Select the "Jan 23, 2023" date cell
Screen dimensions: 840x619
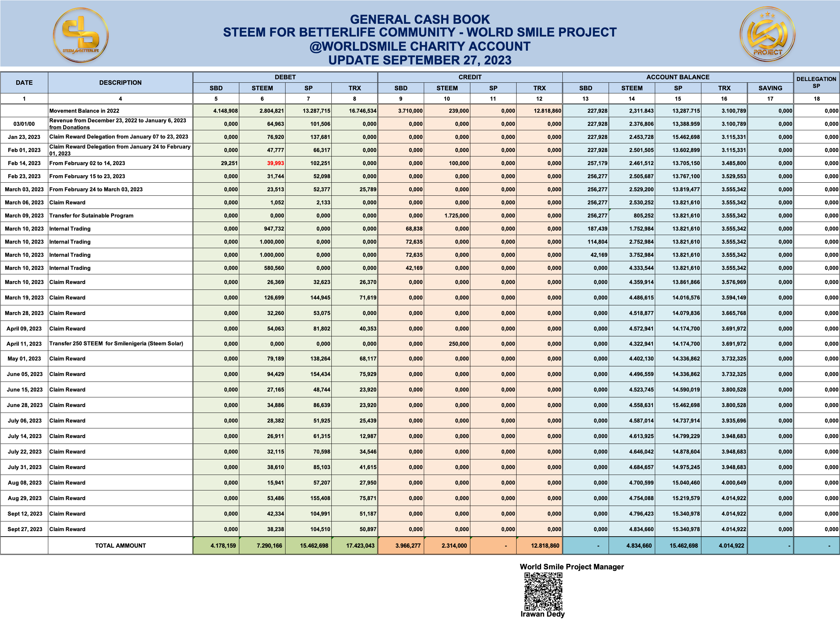click(x=24, y=137)
